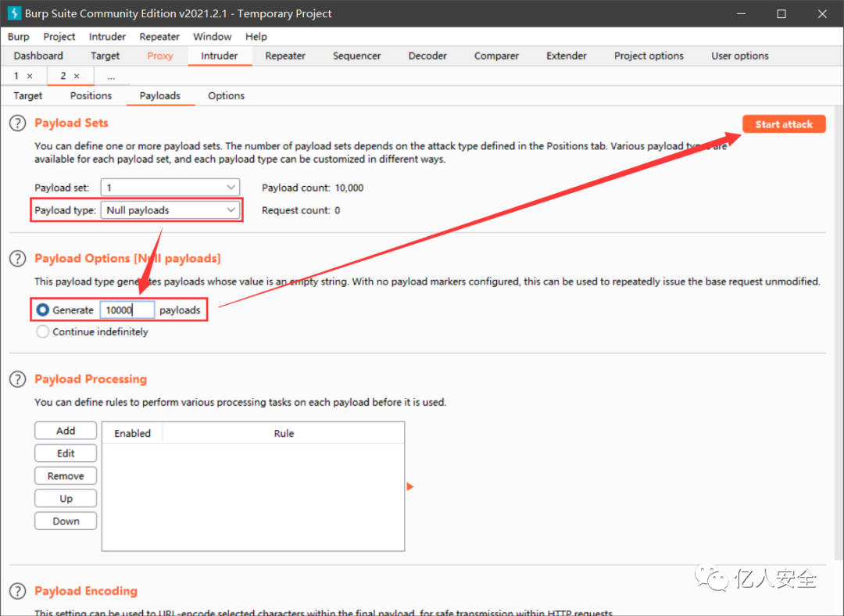The image size is (844, 616).
Task: Open the Intruder menu
Action: (x=107, y=37)
